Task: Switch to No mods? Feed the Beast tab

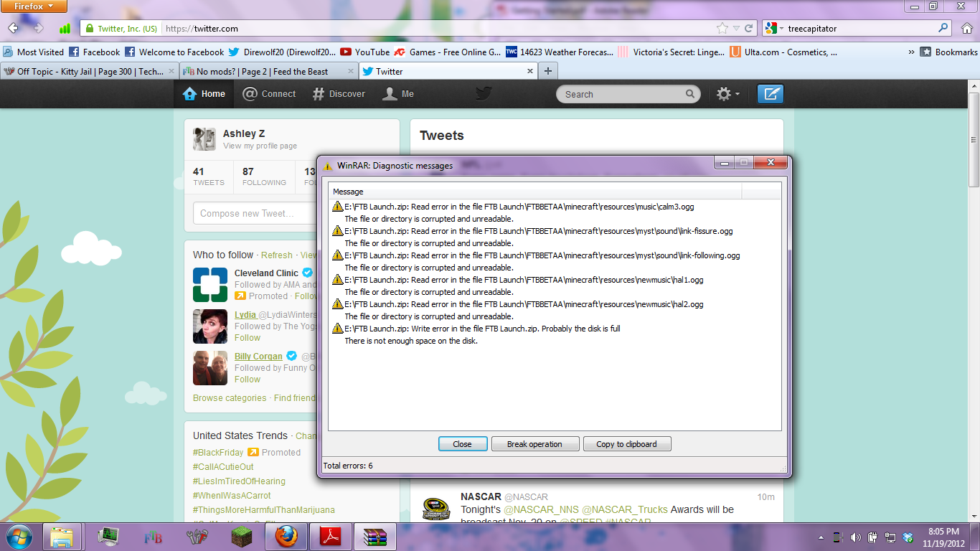Action: pos(268,71)
